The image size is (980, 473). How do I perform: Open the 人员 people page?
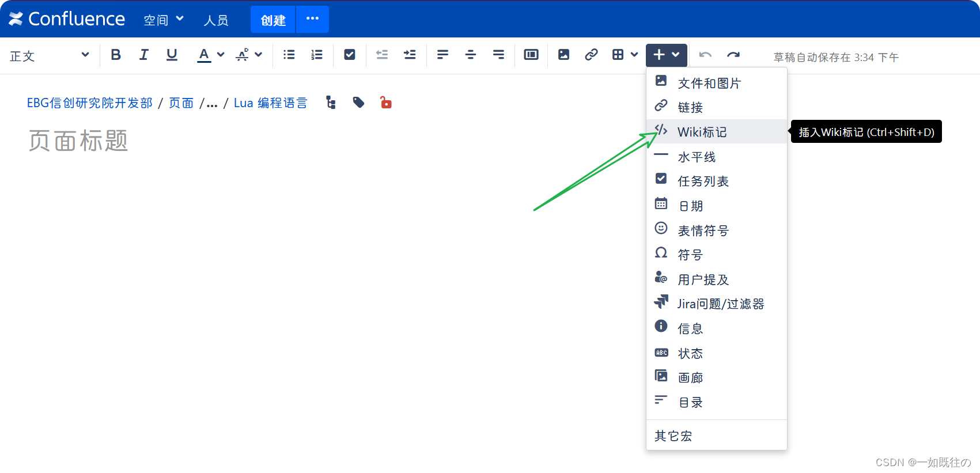click(216, 20)
